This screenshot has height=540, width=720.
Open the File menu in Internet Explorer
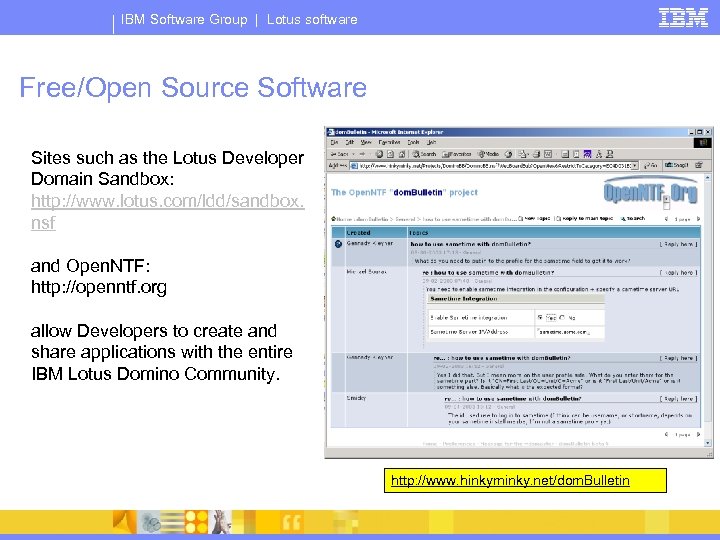coord(334,143)
